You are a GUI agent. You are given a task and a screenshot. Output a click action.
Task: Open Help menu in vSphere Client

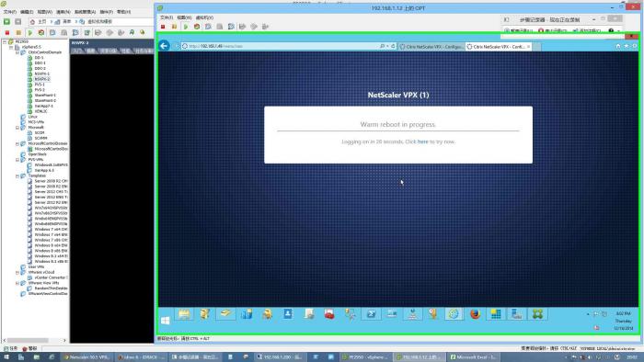click(x=123, y=12)
